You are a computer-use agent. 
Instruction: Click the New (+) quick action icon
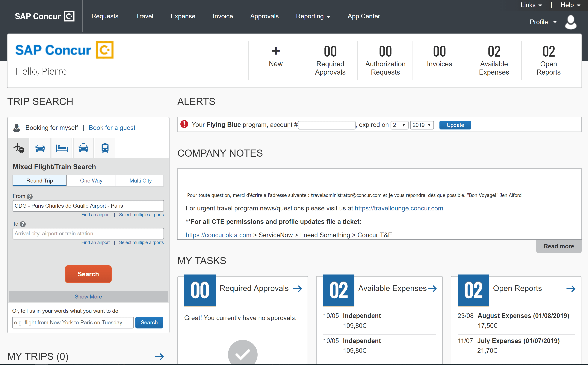pos(276,51)
